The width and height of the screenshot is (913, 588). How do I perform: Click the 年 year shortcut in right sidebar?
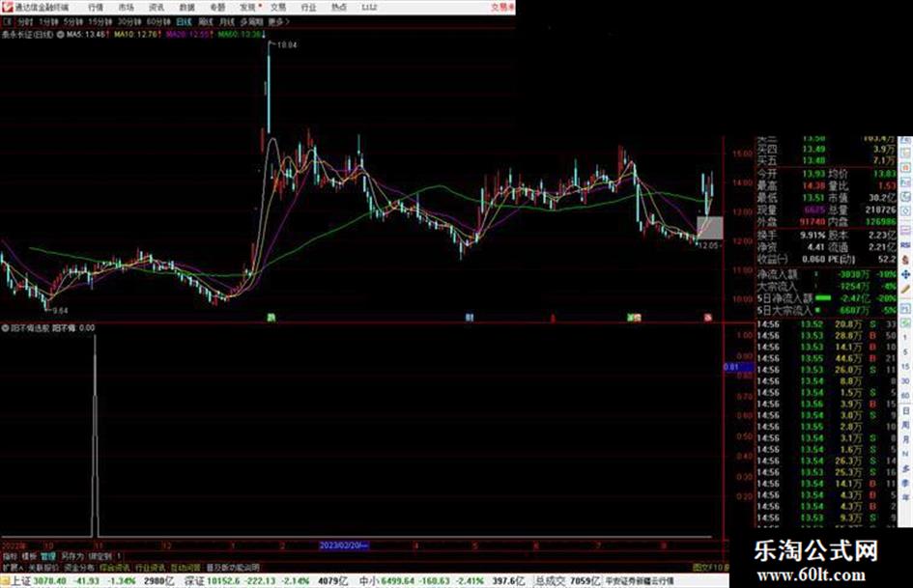click(905, 498)
